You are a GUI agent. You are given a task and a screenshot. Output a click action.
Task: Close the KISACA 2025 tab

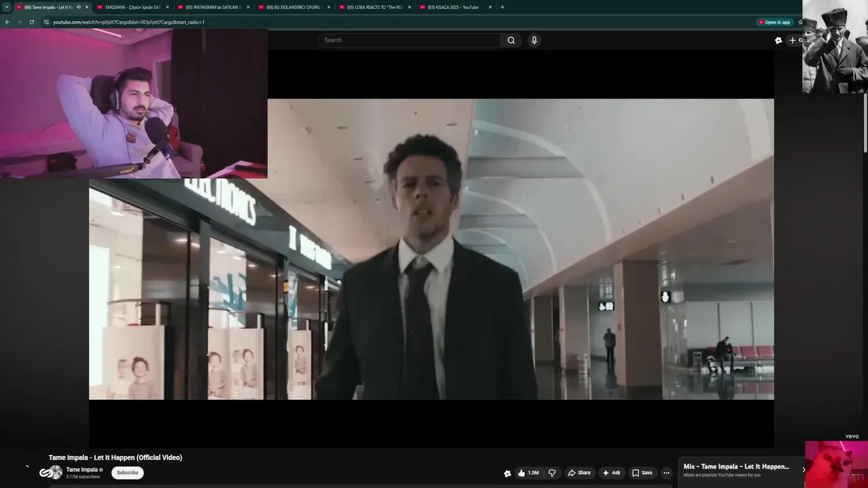coord(490,7)
